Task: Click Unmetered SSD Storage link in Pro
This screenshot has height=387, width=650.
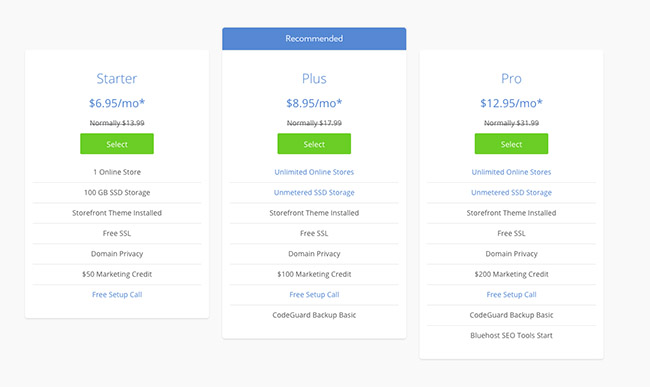Action: pos(511,192)
